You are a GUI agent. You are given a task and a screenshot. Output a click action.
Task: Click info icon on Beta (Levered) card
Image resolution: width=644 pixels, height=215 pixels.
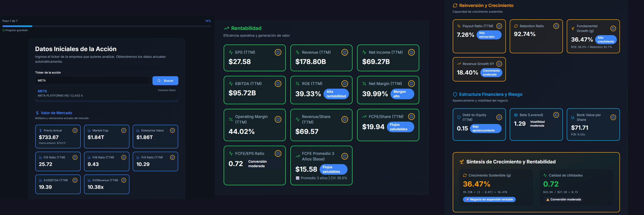556,115
